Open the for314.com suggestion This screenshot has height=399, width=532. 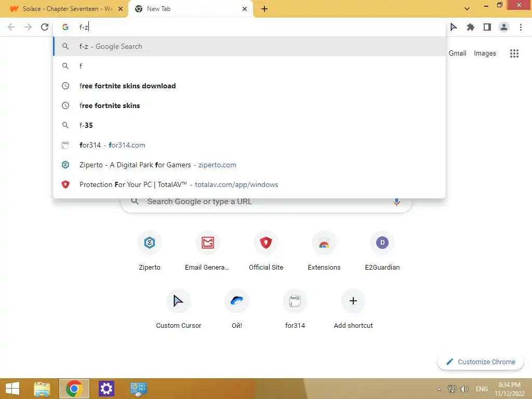coord(249,145)
